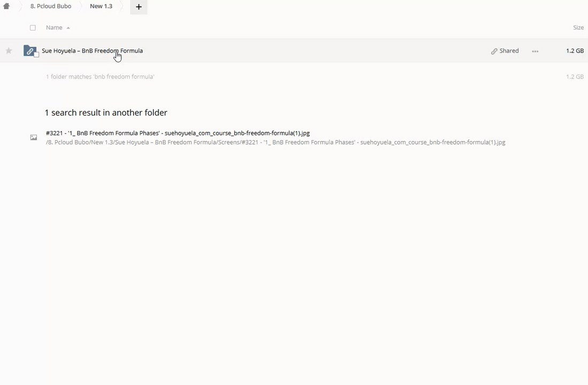This screenshot has height=385, width=588.
Task: Toggle the sort direction arrow beside Name
Action: (x=68, y=28)
